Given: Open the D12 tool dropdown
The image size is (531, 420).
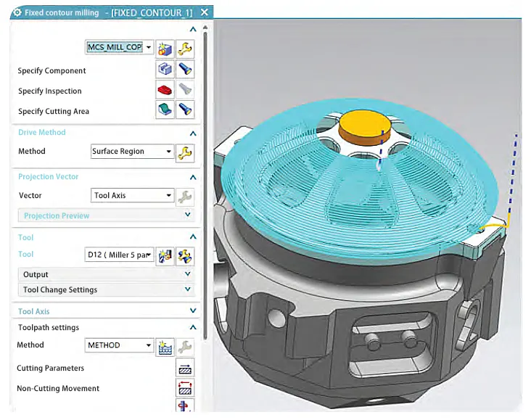Looking at the screenshot, I should tap(149, 255).
